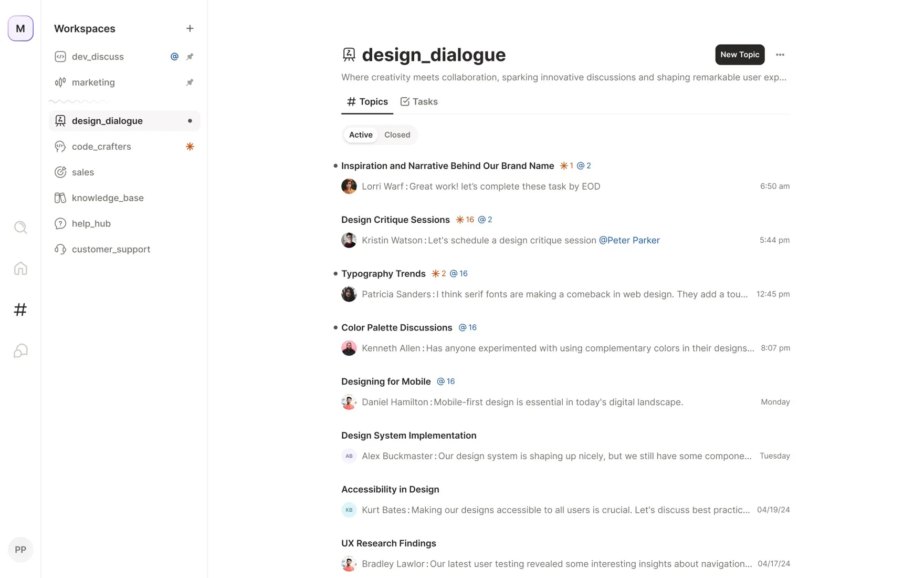
Task: Click the design_dialogue header icon
Action: pyautogui.click(x=349, y=55)
